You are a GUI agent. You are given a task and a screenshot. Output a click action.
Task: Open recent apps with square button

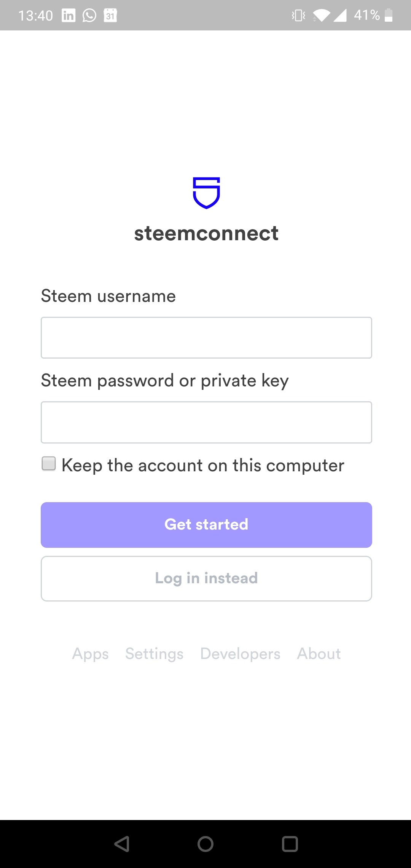[290, 844]
